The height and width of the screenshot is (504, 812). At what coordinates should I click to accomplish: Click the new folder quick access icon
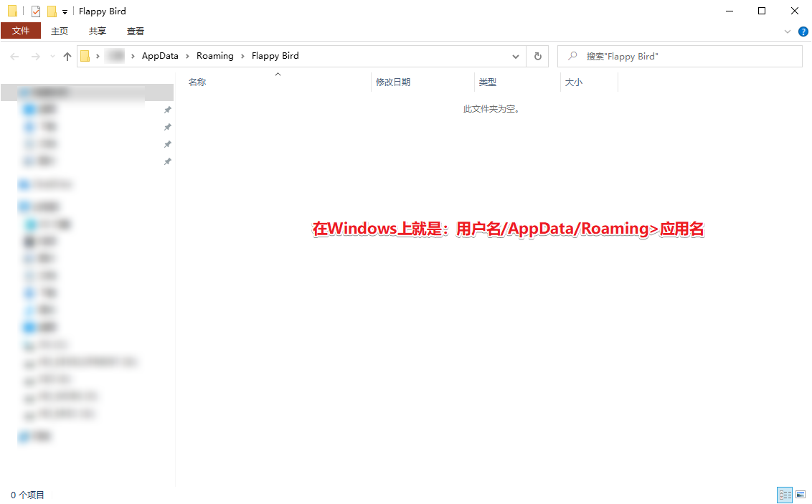click(52, 11)
